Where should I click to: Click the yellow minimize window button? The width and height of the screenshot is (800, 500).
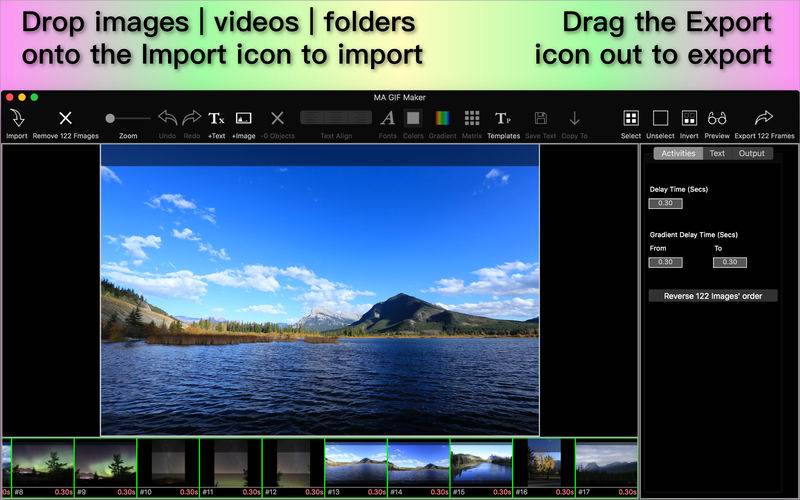click(22, 97)
